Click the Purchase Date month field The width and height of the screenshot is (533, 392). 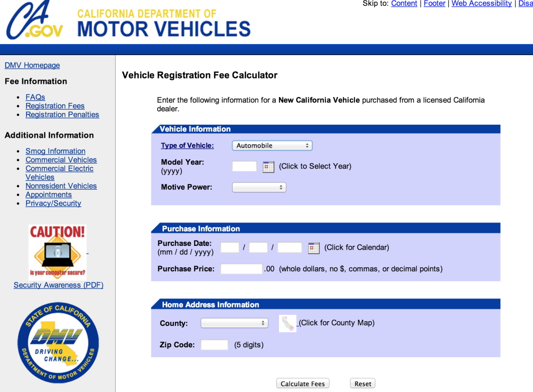[x=230, y=247]
